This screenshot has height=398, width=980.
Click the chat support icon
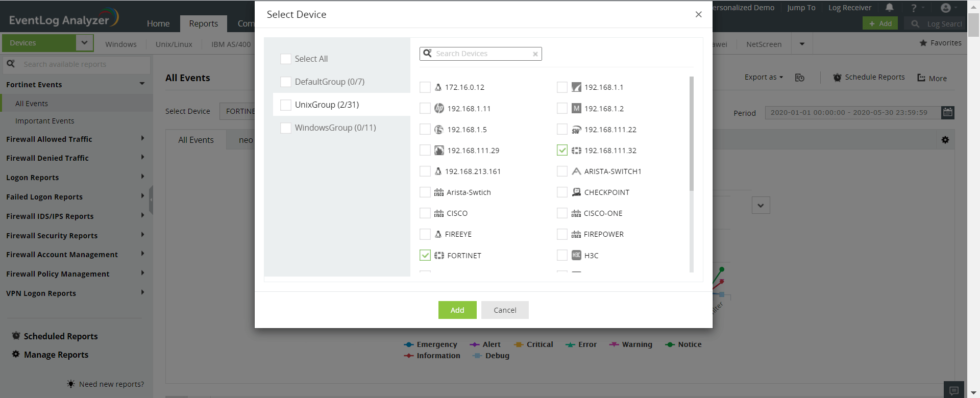pos(954,390)
